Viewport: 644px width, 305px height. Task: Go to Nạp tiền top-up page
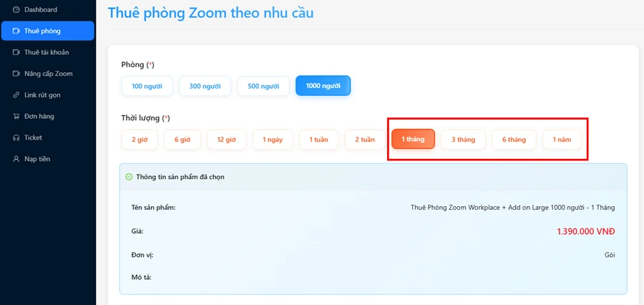pos(48,159)
